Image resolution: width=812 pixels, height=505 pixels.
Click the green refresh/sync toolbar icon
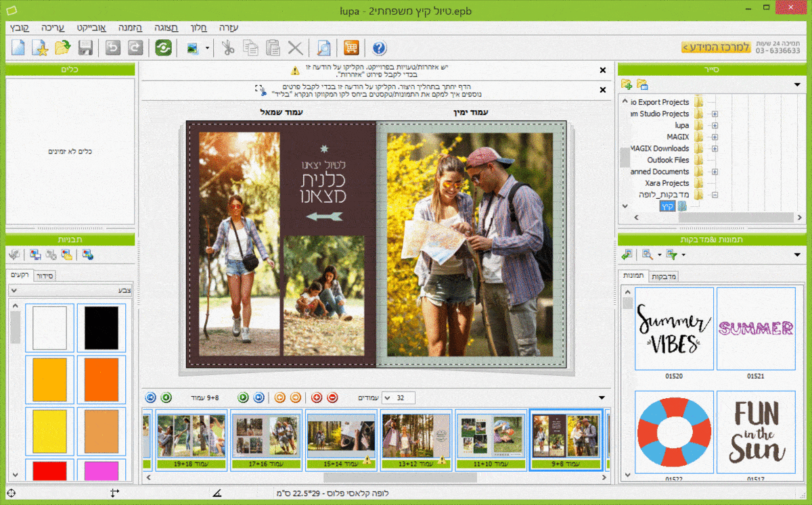click(x=163, y=48)
